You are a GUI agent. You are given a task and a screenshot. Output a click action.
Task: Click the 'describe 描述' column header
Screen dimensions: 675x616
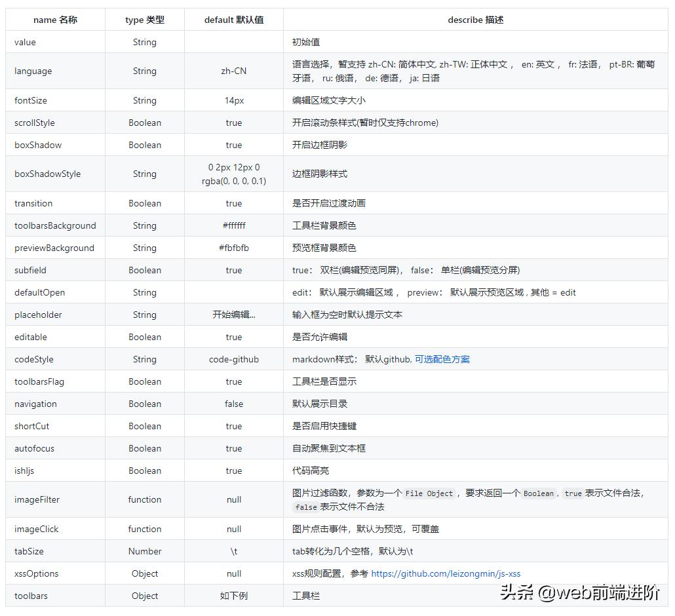[476, 20]
